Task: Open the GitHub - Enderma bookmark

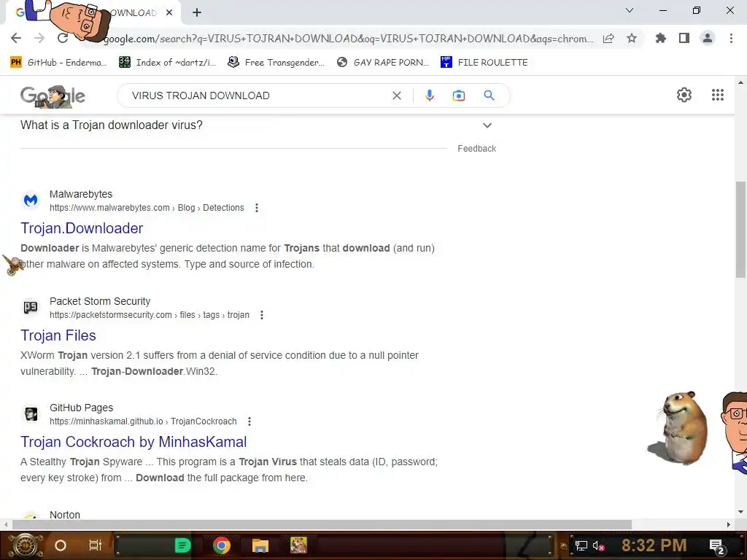Action: (x=58, y=63)
